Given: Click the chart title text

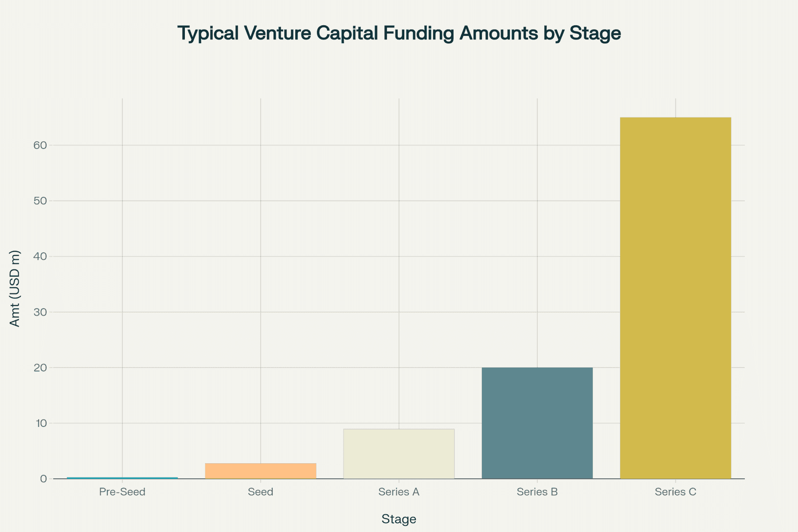Looking at the screenshot, I should [399, 32].
